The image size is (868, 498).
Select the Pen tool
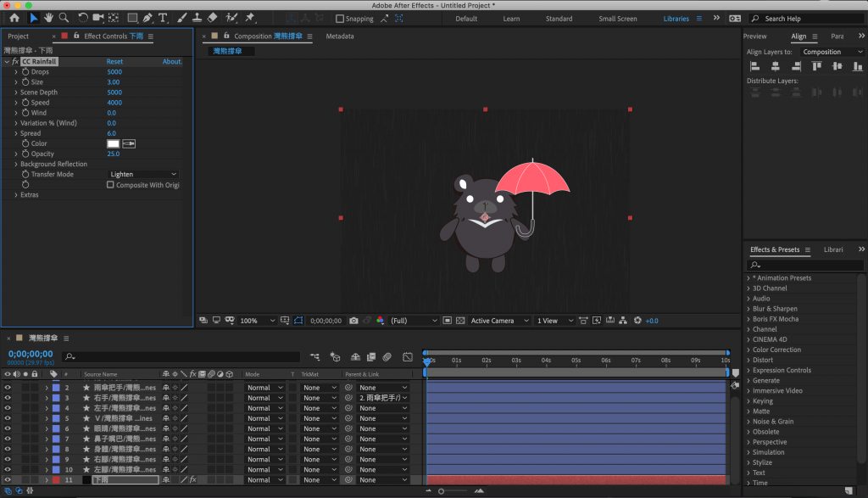(147, 18)
